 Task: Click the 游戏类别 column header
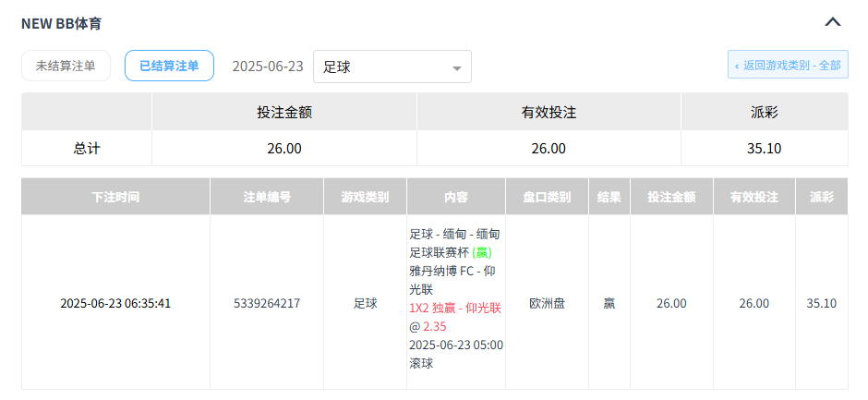[365, 197]
